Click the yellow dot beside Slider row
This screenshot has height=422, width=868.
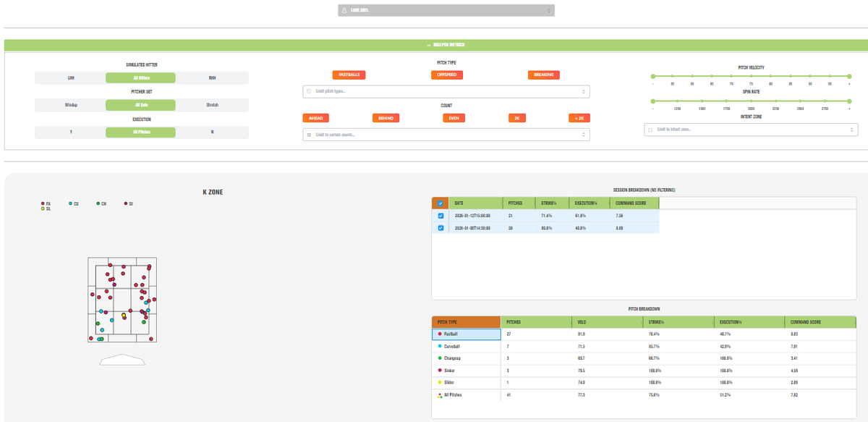[x=440, y=382]
